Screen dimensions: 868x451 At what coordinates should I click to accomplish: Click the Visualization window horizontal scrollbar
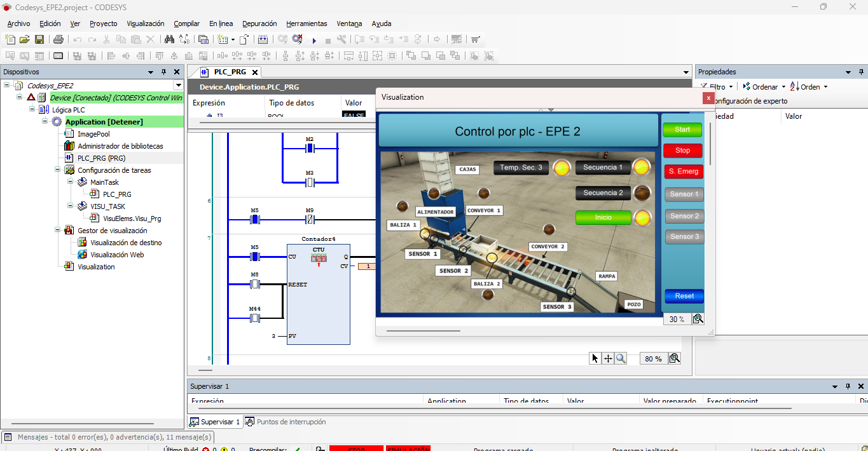click(423, 331)
